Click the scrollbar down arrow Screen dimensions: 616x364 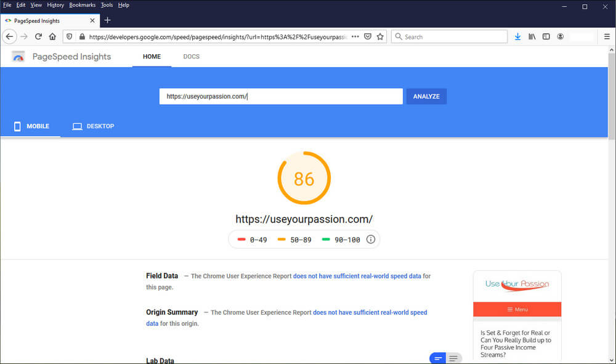coord(611,360)
